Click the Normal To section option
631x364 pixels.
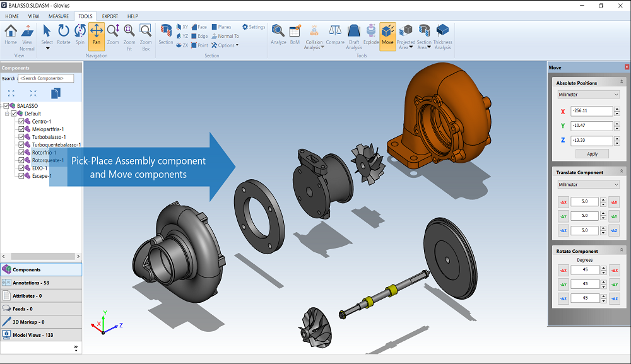[225, 36]
